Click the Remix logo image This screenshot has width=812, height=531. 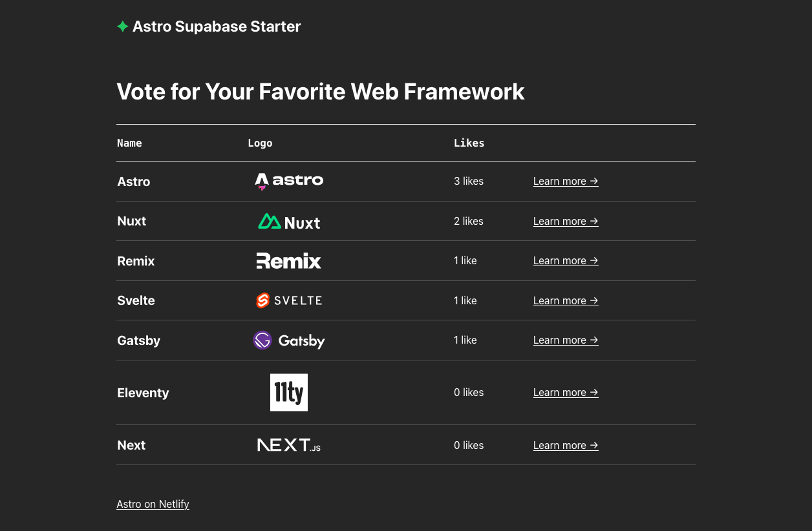289,261
